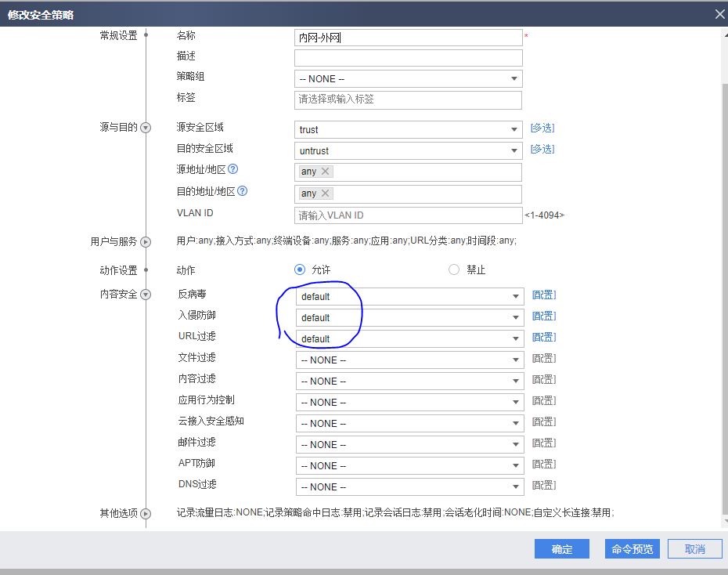Close the 修改安全策略 dialog
Screen dimensions: 728x575
point(719,14)
